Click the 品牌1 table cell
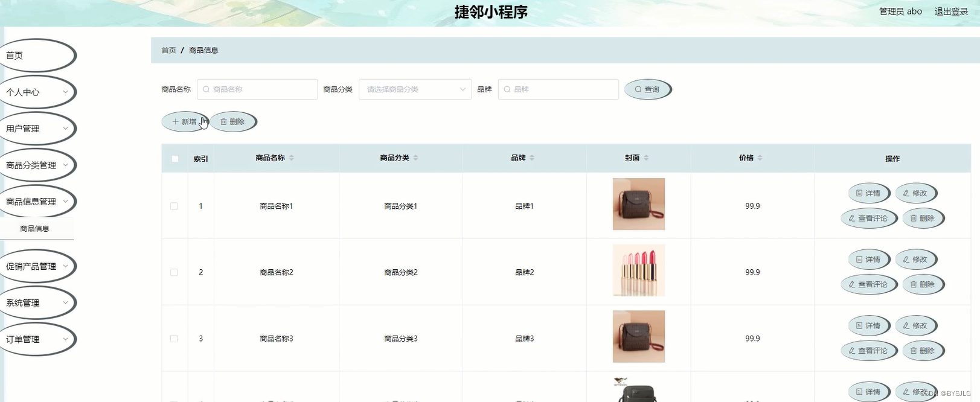The width and height of the screenshot is (980, 402). coord(524,206)
